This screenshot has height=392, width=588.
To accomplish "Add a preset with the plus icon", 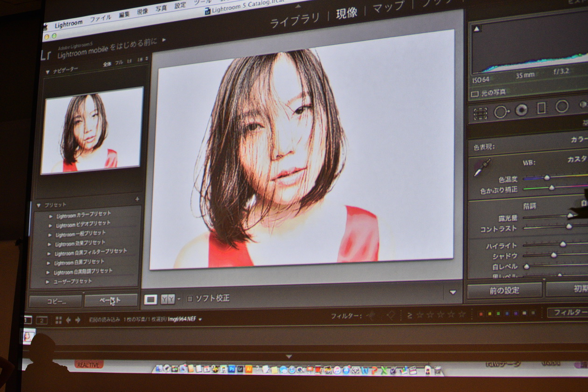I will 137,199.
